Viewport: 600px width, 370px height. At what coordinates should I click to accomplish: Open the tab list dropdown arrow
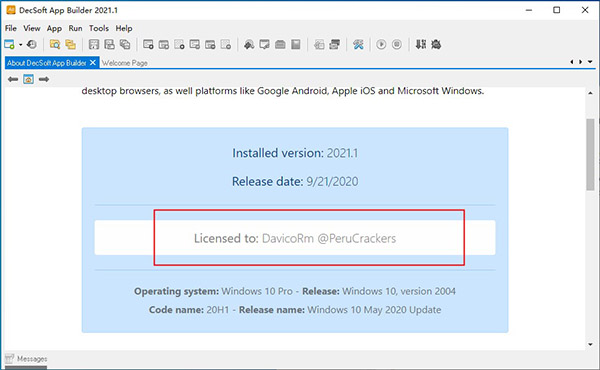coord(590,62)
